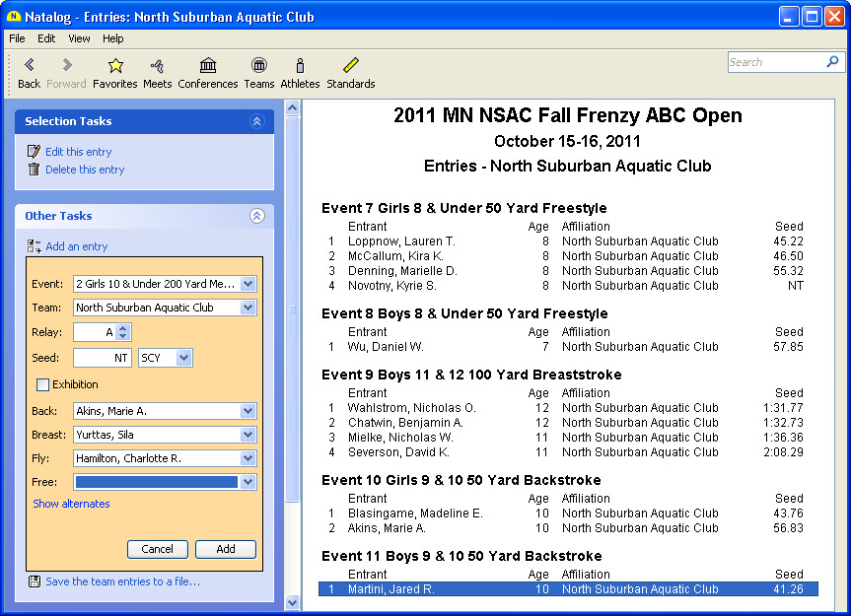Click the Show alternates link
The image size is (851, 616).
[x=71, y=504]
